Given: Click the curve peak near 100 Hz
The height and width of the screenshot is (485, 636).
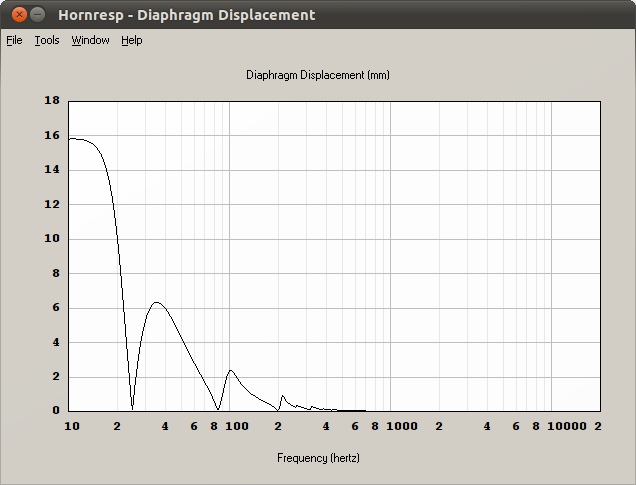Looking at the screenshot, I should [231, 370].
